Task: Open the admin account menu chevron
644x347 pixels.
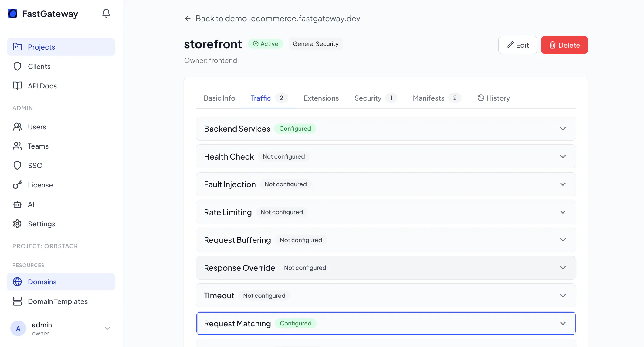Action: 107,328
